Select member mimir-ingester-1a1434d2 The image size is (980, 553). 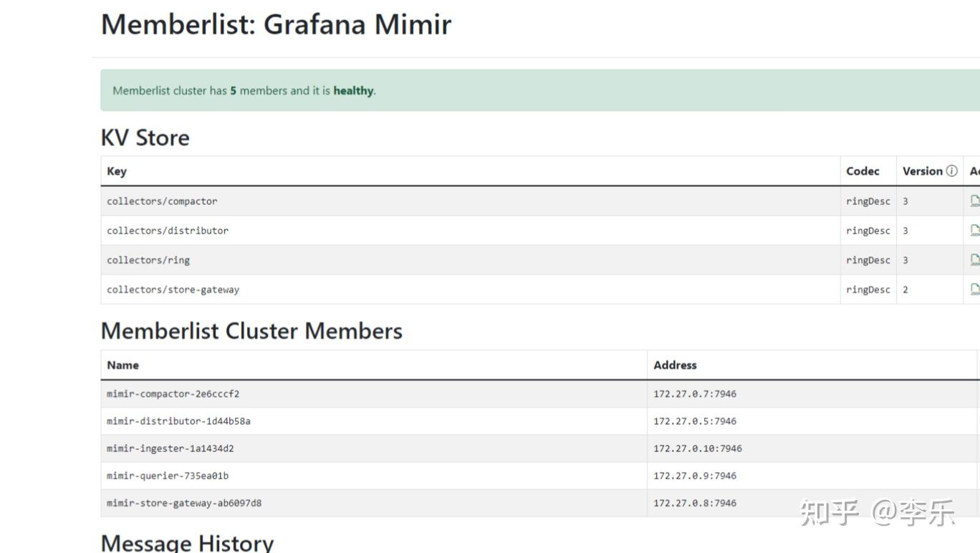click(x=170, y=448)
